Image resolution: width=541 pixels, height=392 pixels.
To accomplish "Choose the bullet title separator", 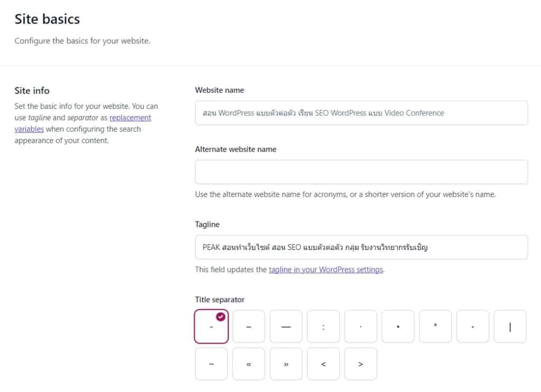I will pyautogui.click(x=398, y=326).
